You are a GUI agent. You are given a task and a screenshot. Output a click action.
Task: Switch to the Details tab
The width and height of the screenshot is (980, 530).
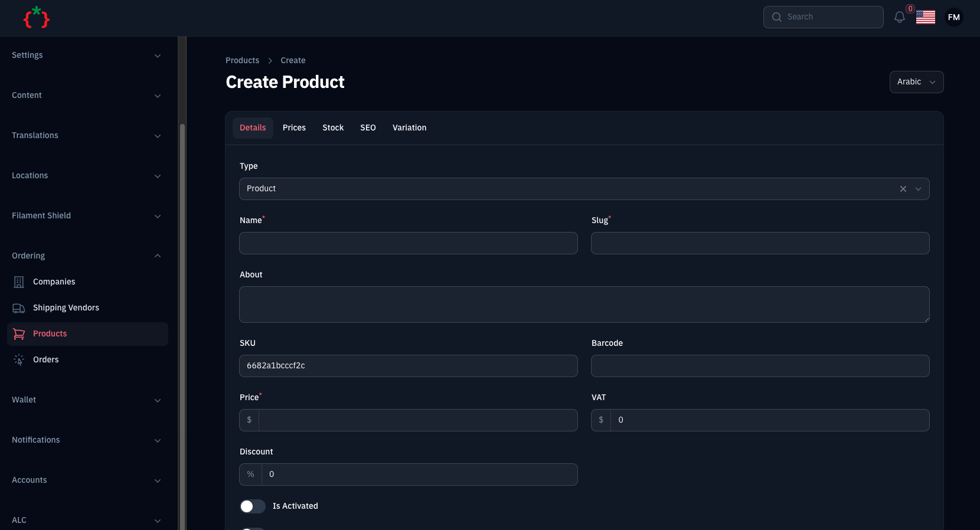click(253, 128)
